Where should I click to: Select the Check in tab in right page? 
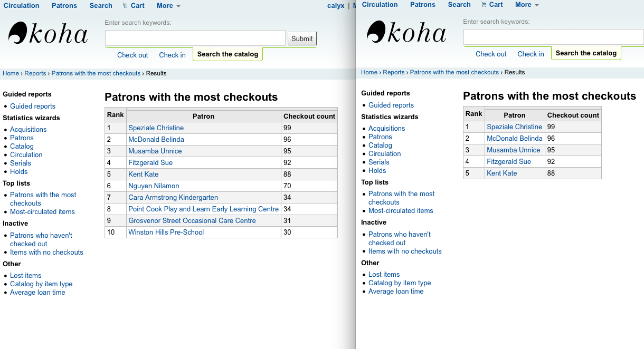(531, 54)
